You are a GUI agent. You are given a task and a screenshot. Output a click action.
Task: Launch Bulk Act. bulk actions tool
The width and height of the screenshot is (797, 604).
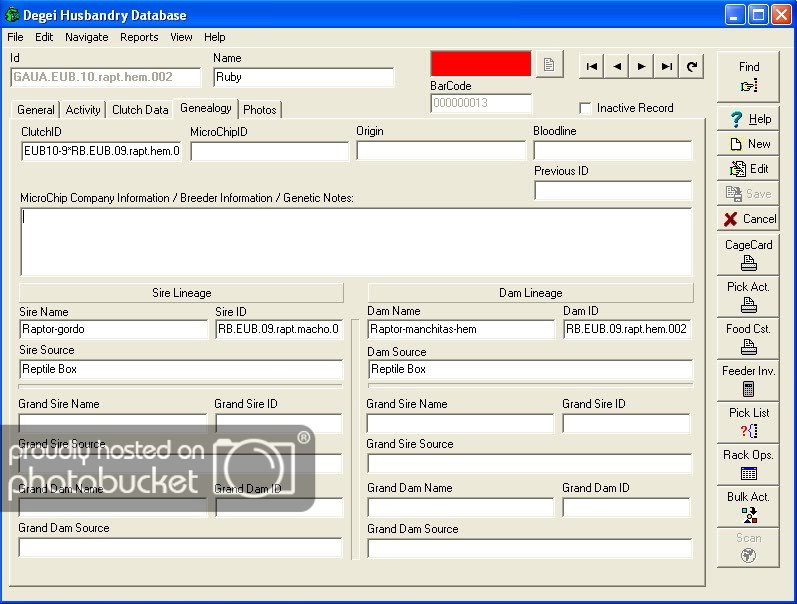[x=748, y=506]
